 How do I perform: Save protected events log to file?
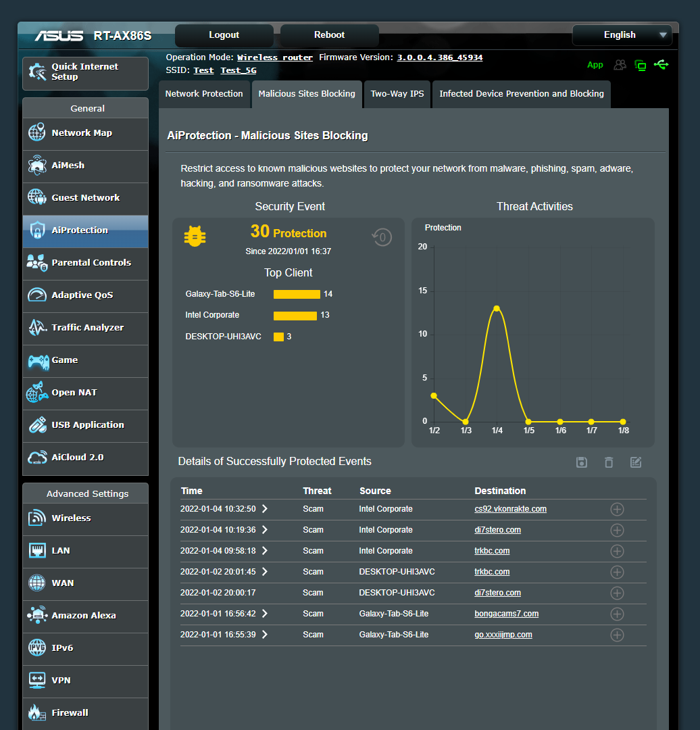tap(581, 462)
